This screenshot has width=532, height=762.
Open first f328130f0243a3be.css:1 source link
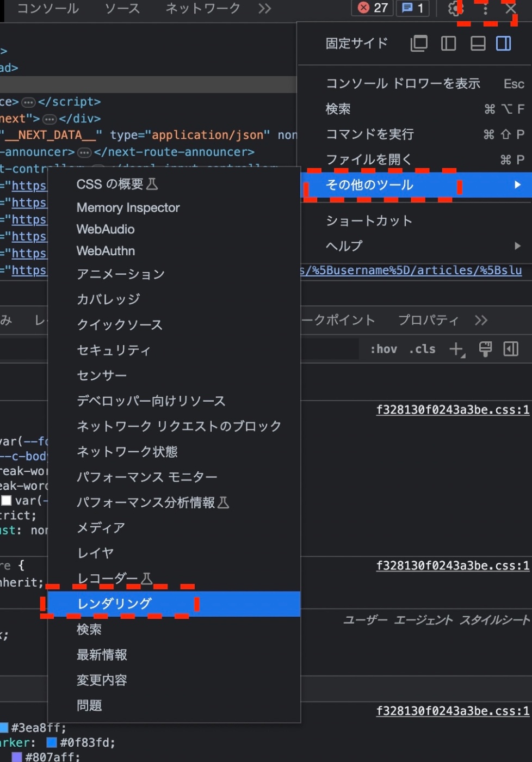453,410
